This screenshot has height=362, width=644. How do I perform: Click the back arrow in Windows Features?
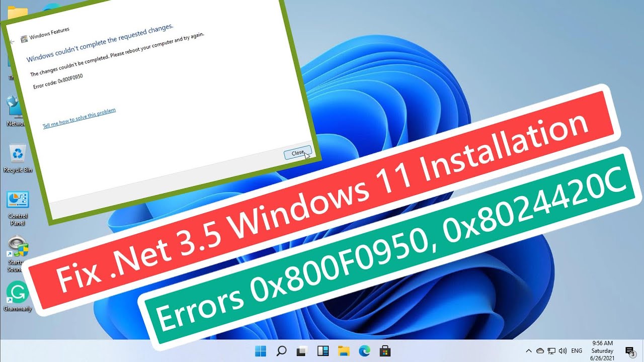click(12, 42)
